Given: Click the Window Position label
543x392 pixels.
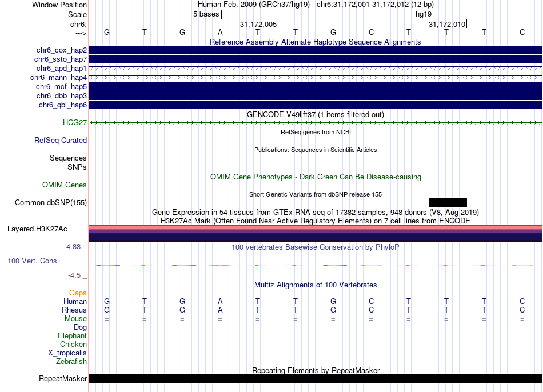Looking at the screenshot, I should pos(59,5).
